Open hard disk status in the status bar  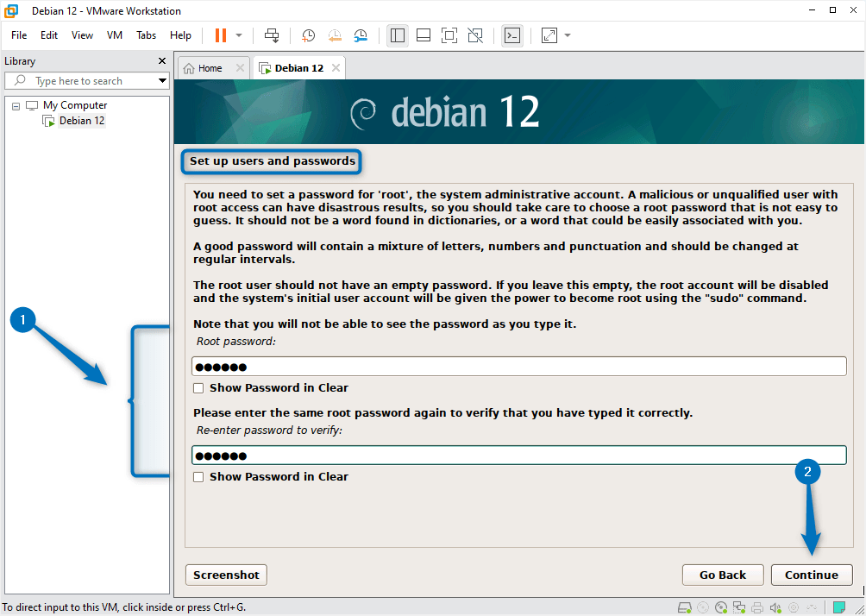click(x=683, y=607)
